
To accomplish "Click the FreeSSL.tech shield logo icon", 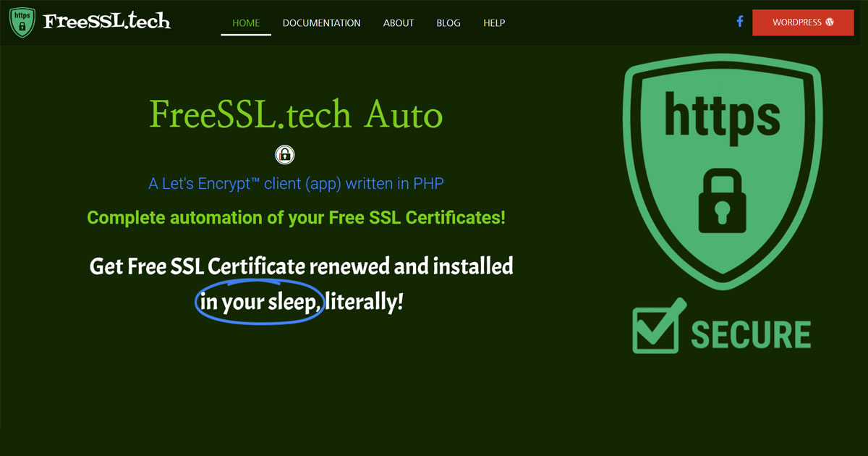I will click(x=22, y=22).
